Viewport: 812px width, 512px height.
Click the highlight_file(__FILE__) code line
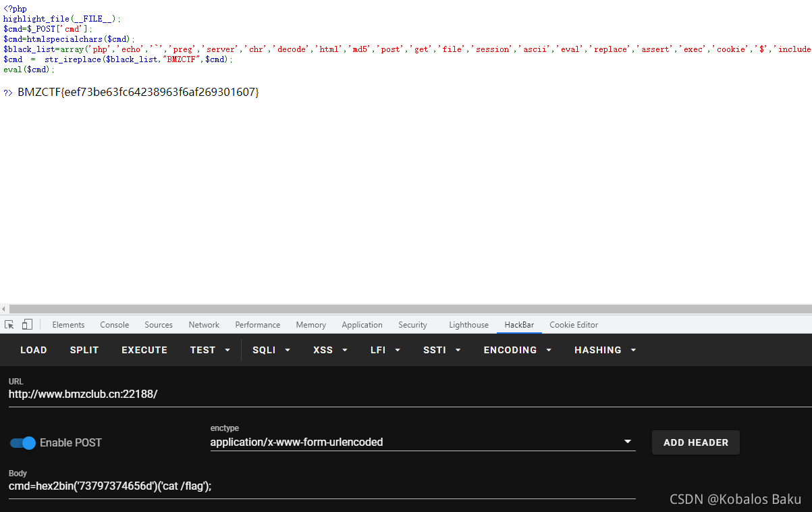[62, 19]
